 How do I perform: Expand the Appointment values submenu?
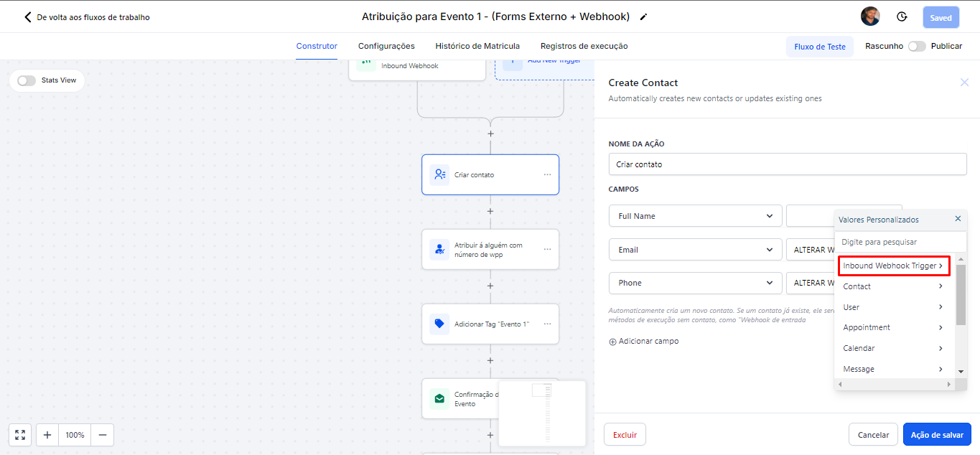(893, 327)
